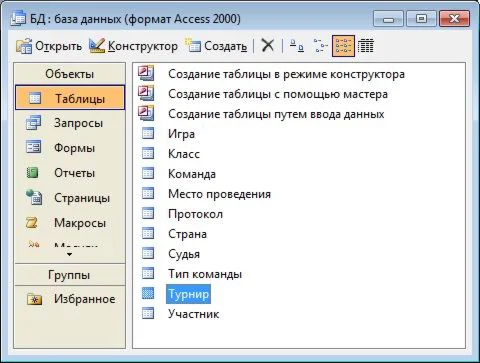Select the Класс table
The height and width of the screenshot is (363, 480).
click(184, 154)
